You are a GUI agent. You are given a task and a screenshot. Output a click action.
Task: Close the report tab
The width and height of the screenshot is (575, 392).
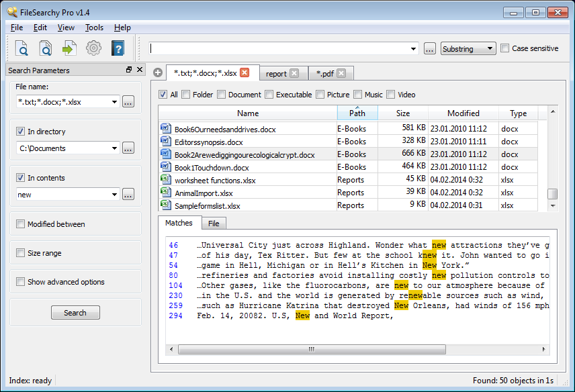pos(294,73)
